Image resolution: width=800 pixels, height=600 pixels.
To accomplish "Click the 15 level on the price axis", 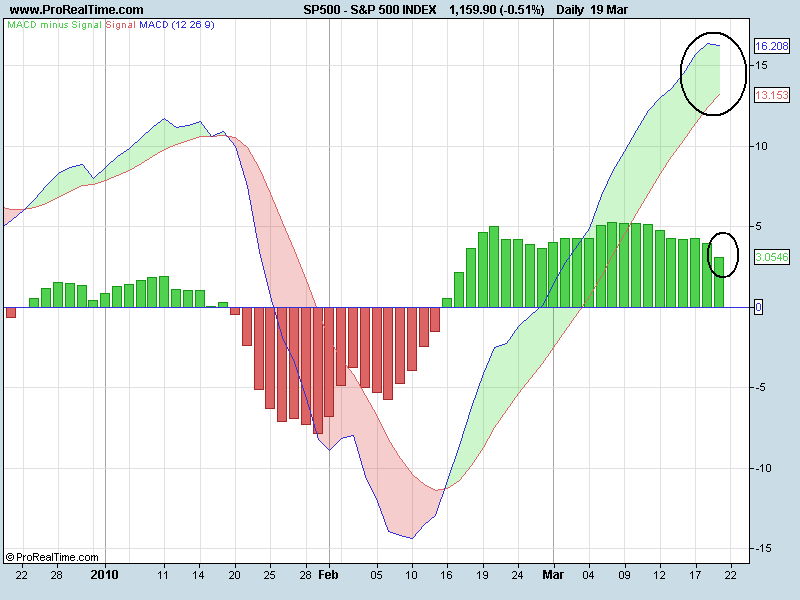I will [x=761, y=65].
